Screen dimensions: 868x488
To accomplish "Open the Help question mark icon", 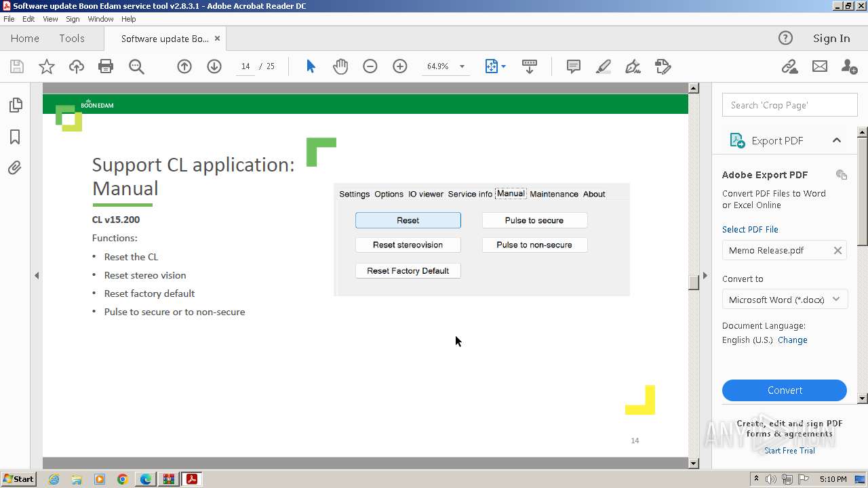I will tap(785, 39).
